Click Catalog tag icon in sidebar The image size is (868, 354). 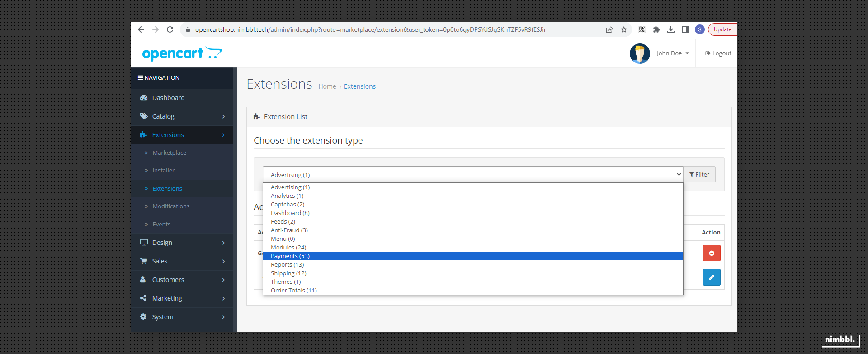(144, 116)
